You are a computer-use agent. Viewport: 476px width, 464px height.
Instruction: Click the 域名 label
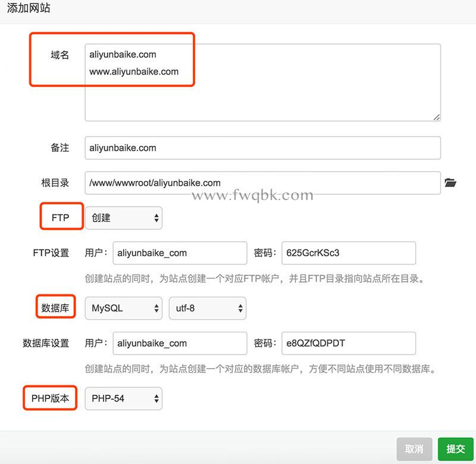coord(60,55)
